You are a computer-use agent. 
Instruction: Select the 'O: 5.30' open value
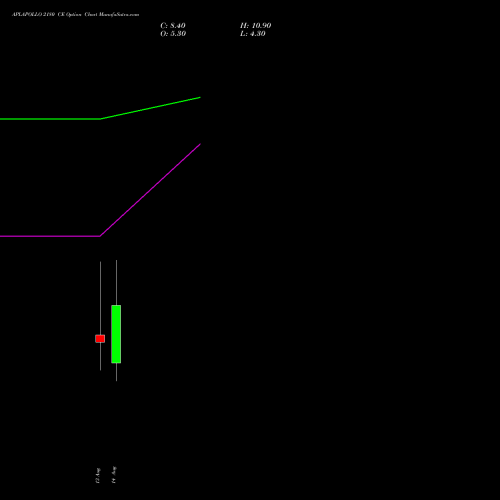pyautogui.click(x=173, y=34)
